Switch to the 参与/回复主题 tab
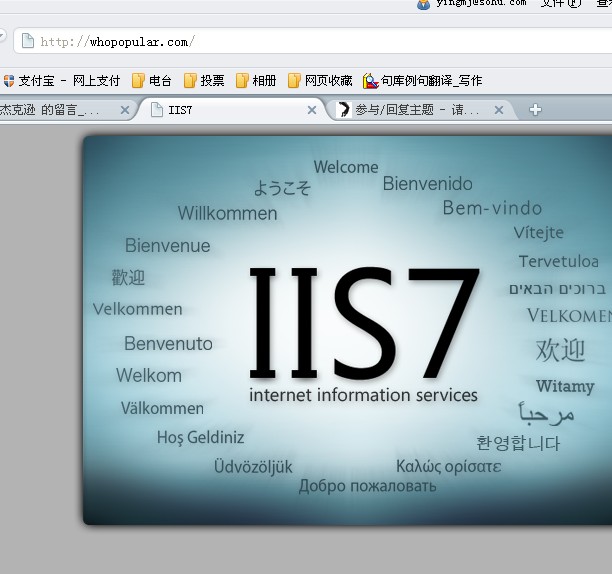Viewport: 612px width, 574px height. [422, 110]
